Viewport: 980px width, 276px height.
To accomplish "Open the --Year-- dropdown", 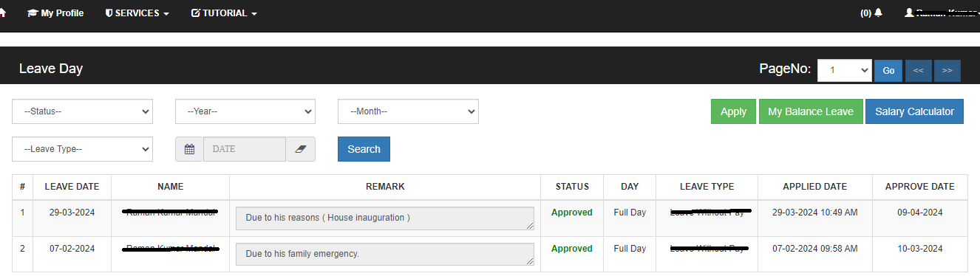I will pyautogui.click(x=245, y=111).
